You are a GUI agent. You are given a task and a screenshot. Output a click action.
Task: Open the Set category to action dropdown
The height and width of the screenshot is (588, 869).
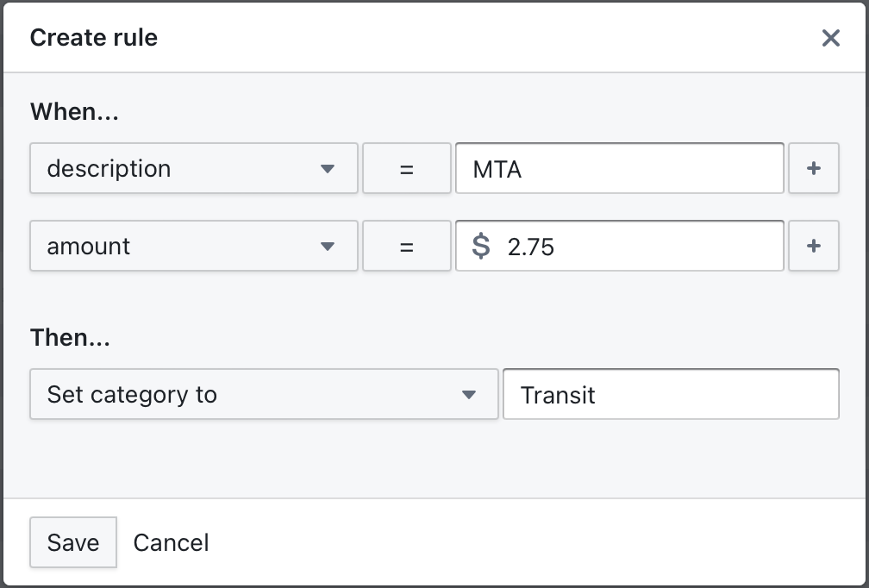(x=264, y=394)
